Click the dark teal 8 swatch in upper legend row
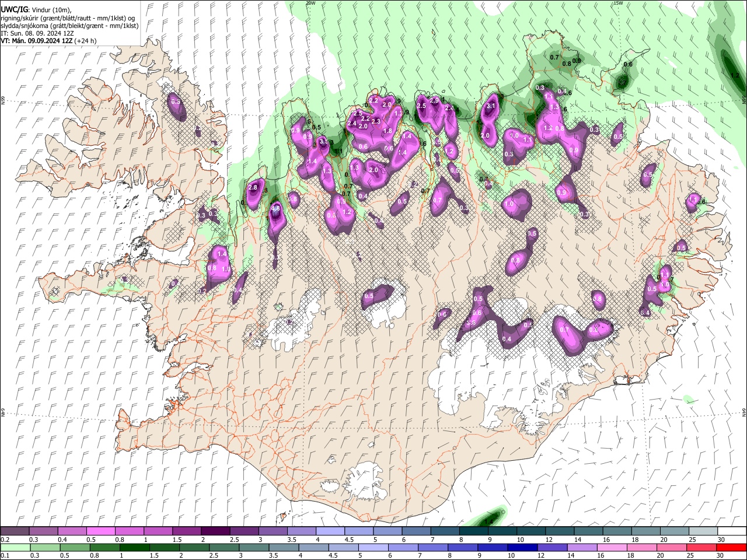The height and width of the screenshot is (560, 747). click(x=473, y=531)
